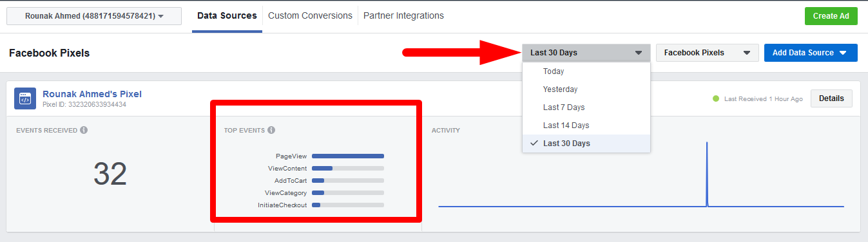Click the green Last Received status dot

click(716, 98)
